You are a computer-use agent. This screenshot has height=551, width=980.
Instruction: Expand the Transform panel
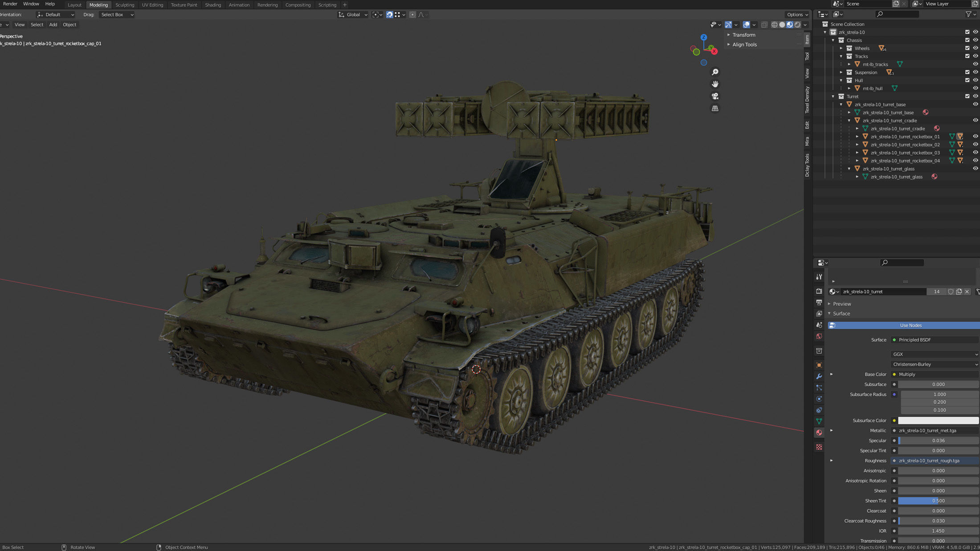[743, 35]
